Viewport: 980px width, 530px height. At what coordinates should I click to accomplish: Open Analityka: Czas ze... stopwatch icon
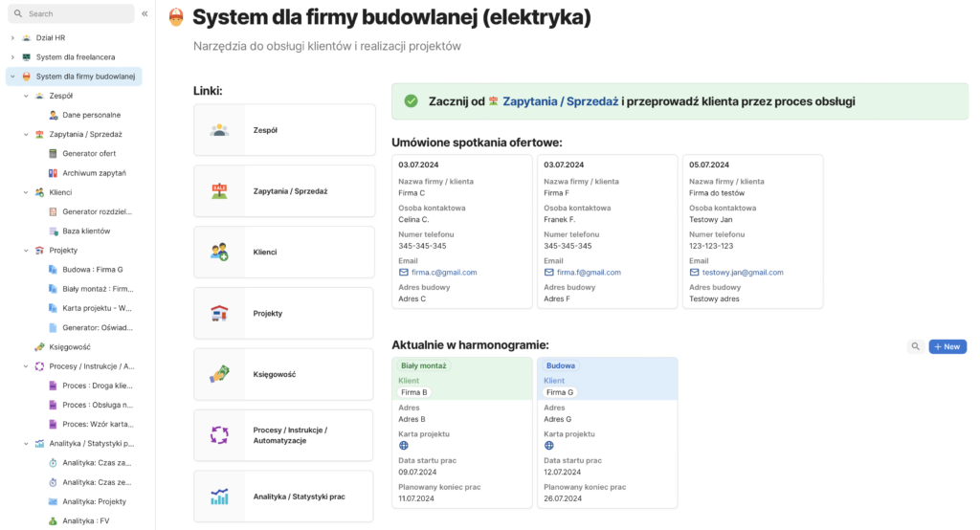54,482
